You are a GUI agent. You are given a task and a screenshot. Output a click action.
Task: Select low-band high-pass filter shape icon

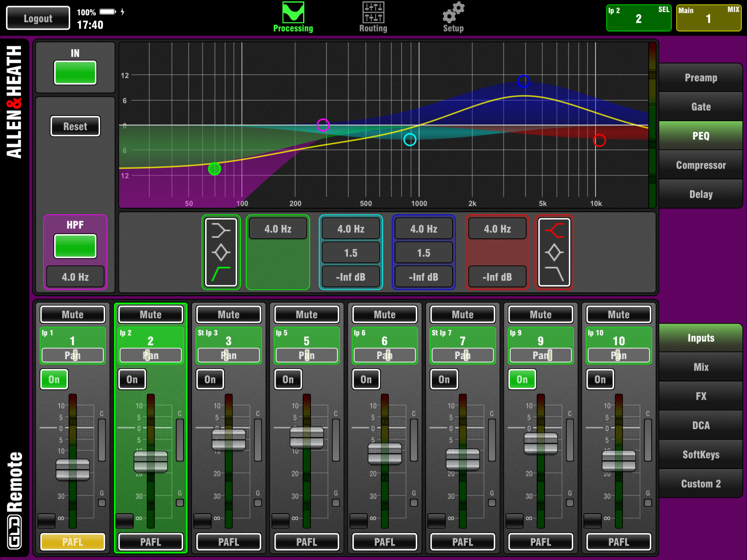[x=221, y=274]
